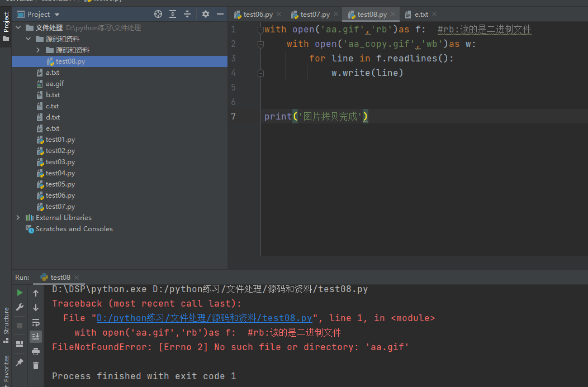The height and width of the screenshot is (387, 588).
Task: Select test06.py in project tree
Action: [60, 195]
